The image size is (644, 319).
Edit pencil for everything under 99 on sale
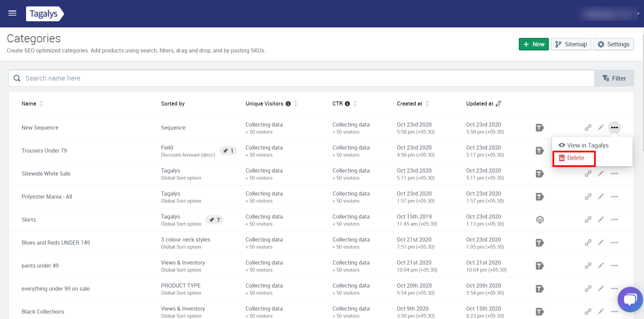(x=601, y=289)
